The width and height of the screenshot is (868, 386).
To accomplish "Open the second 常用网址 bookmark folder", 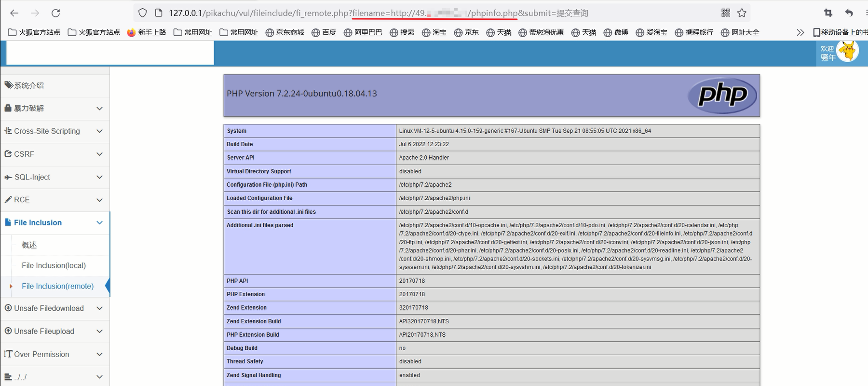I will tap(239, 32).
